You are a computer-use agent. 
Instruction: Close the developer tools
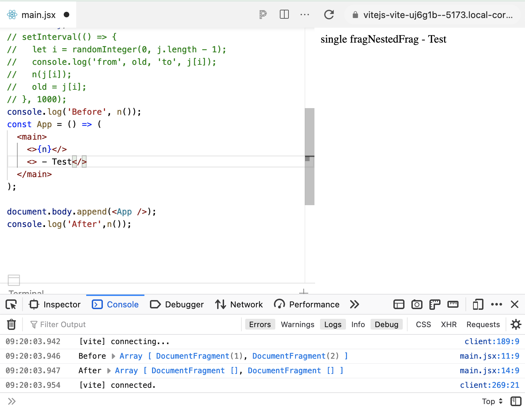click(515, 305)
